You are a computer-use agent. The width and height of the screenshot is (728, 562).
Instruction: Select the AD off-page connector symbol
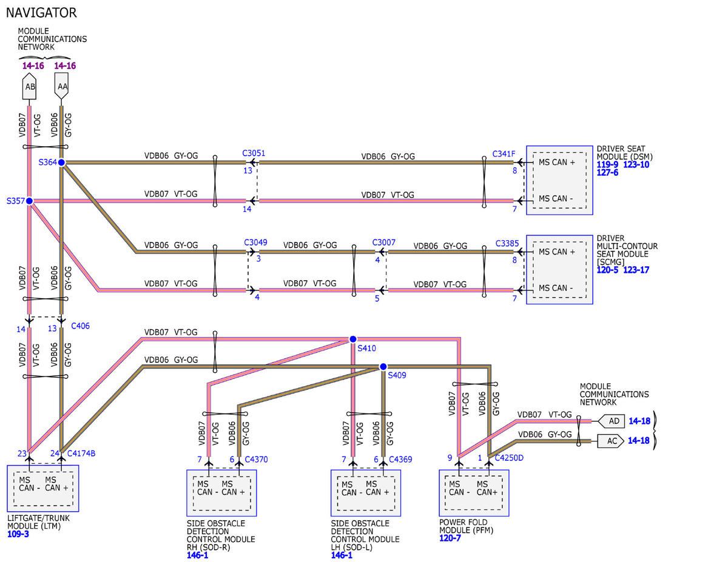coord(610,421)
